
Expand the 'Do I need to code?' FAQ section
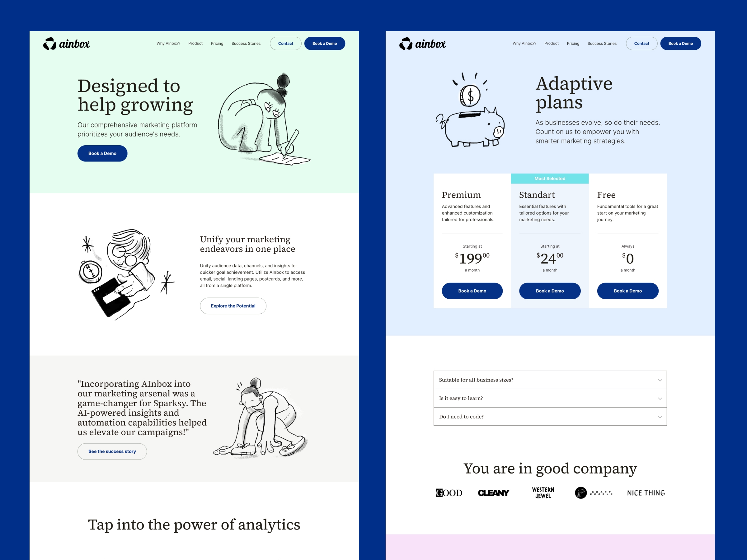(x=550, y=417)
